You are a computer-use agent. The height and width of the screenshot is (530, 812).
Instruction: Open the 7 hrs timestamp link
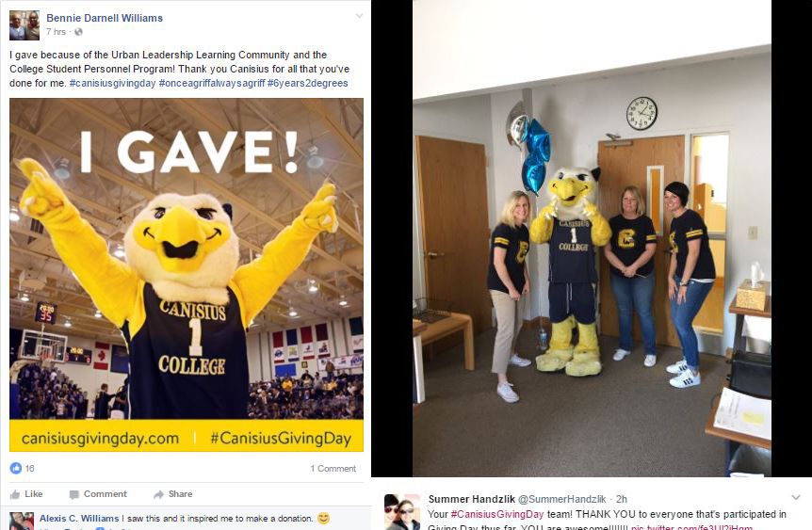(56, 32)
